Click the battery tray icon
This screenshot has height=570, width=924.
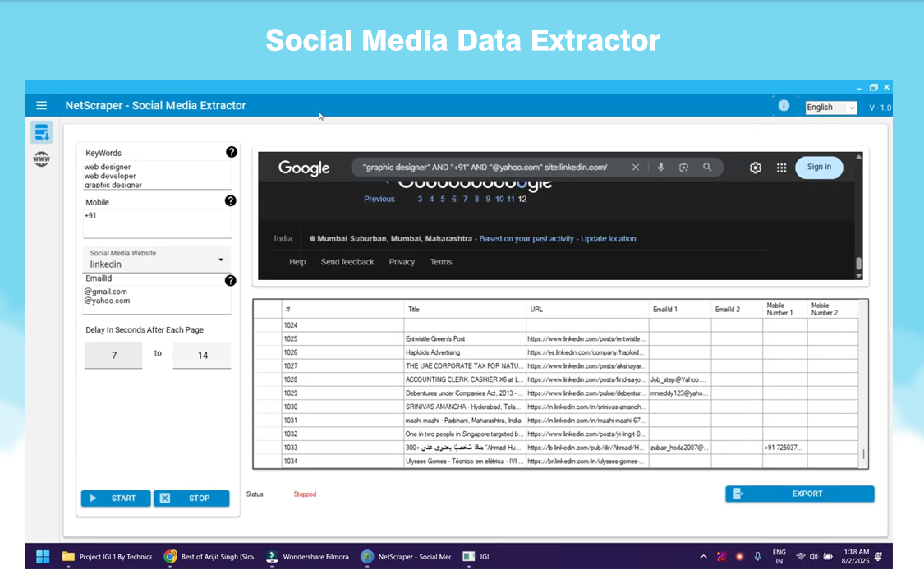coord(828,556)
